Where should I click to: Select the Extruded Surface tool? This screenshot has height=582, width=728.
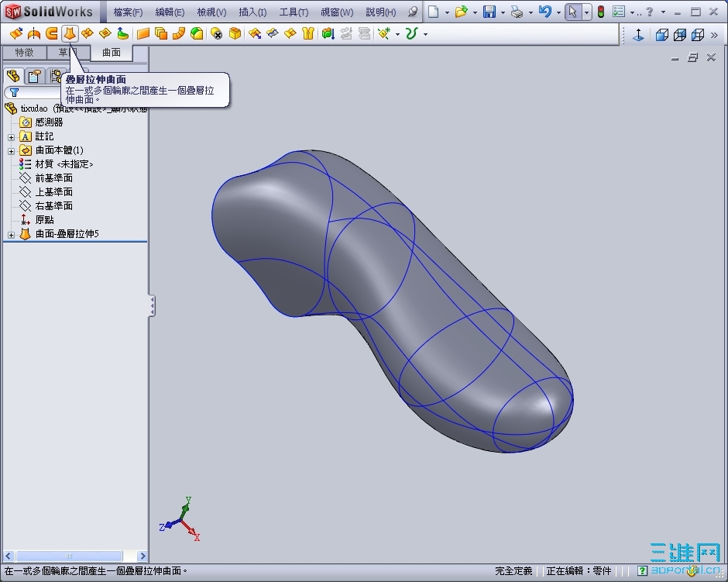(16, 33)
